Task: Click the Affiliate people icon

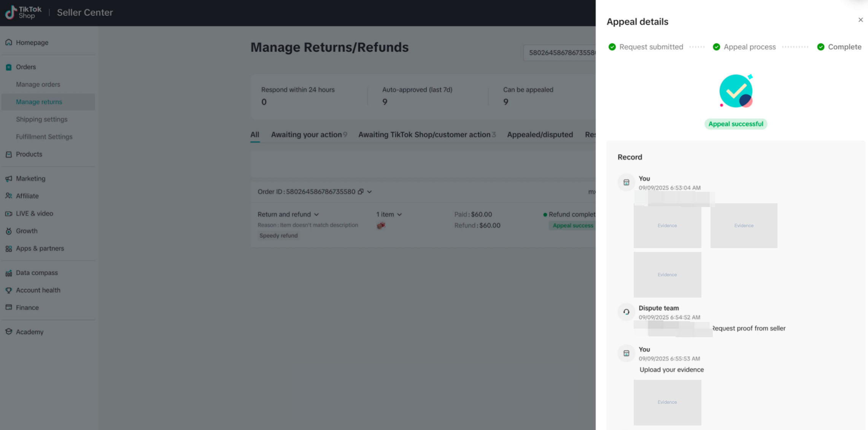Action: coord(9,196)
